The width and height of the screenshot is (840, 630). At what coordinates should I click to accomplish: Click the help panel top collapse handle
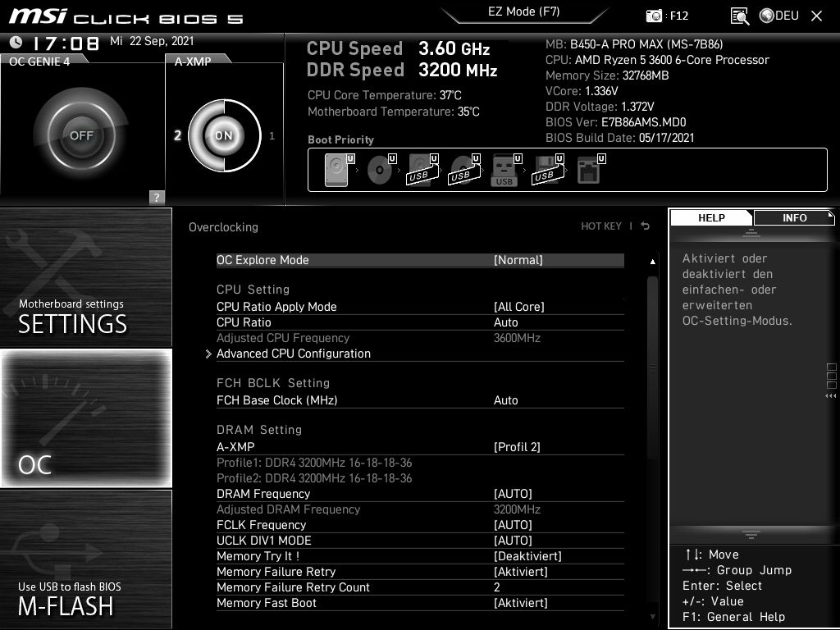[x=751, y=233]
